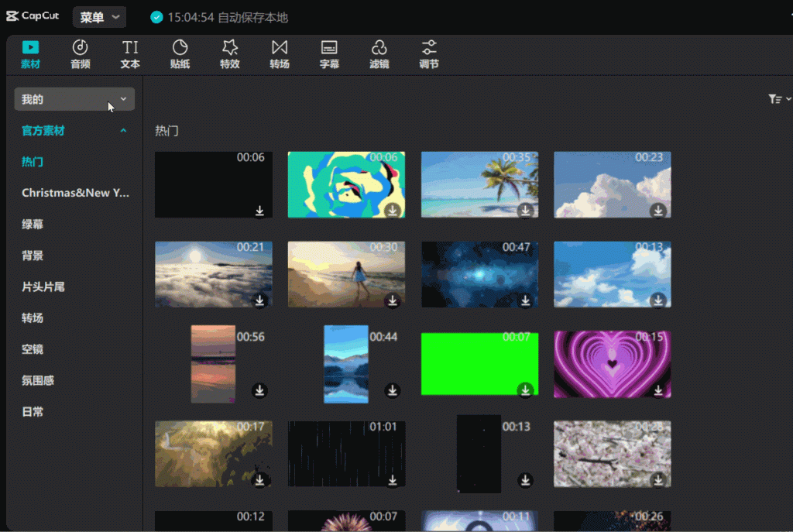Viewport: 793px width, 532px height.
Task: Select the galaxy 00:47 thumbnail
Action: click(x=479, y=274)
